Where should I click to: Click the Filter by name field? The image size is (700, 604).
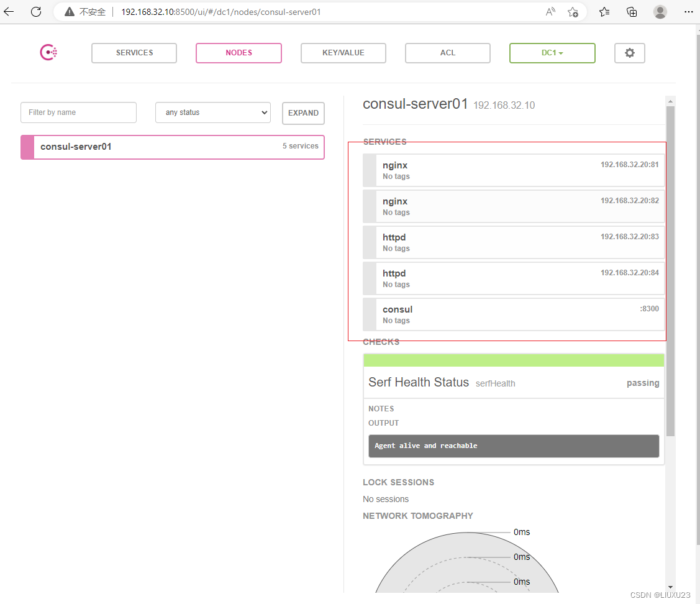pyautogui.click(x=78, y=112)
